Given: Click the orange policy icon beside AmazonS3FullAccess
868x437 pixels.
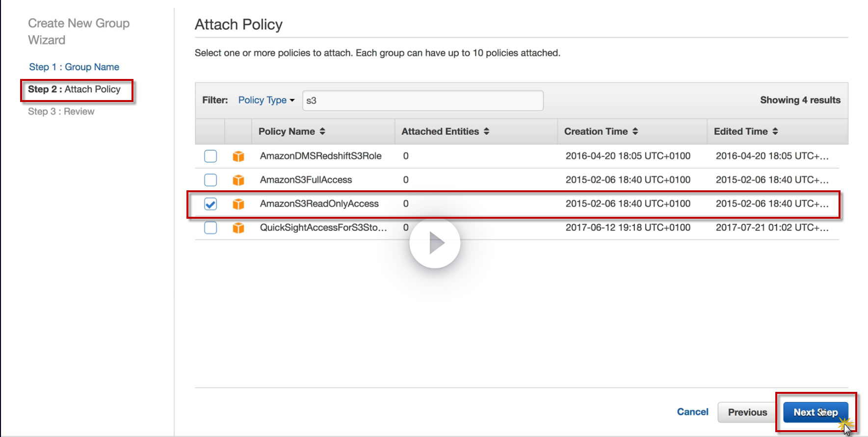Looking at the screenshot, I should pyautogui.click(x=238, y=180).
